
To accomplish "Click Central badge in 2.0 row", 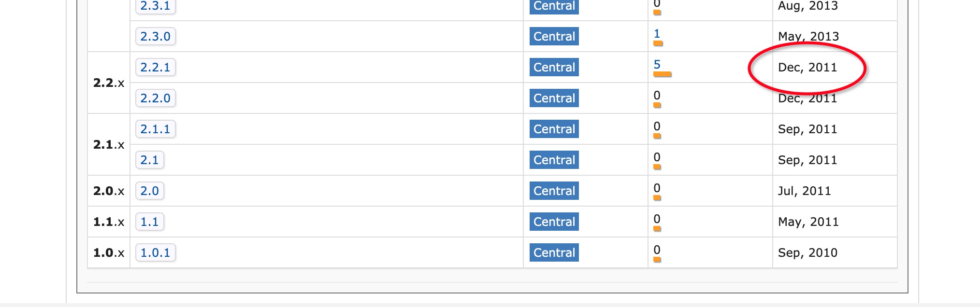I will click(x=554, y=191).
